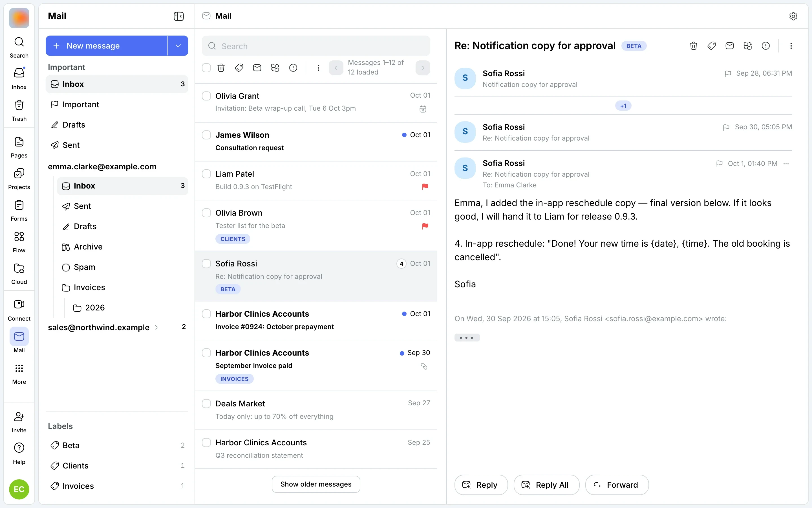
Task: Open the 2026 subfolder
Action: click(128, 308)
